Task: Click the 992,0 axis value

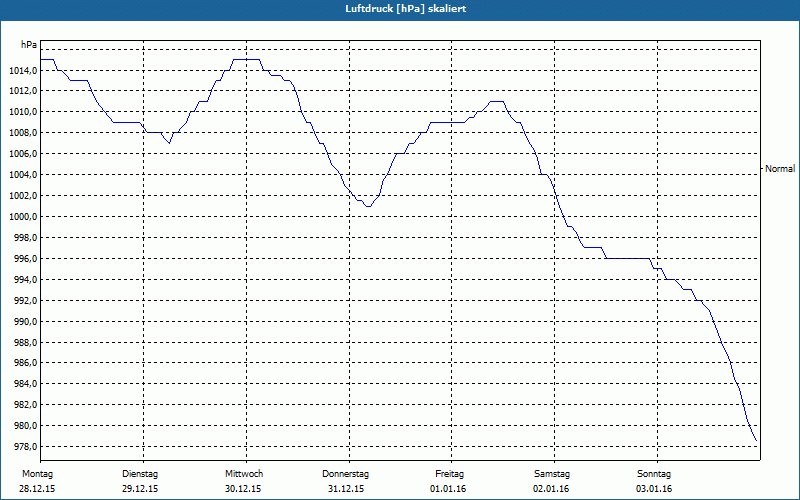Action: click(x=25, y=301)
